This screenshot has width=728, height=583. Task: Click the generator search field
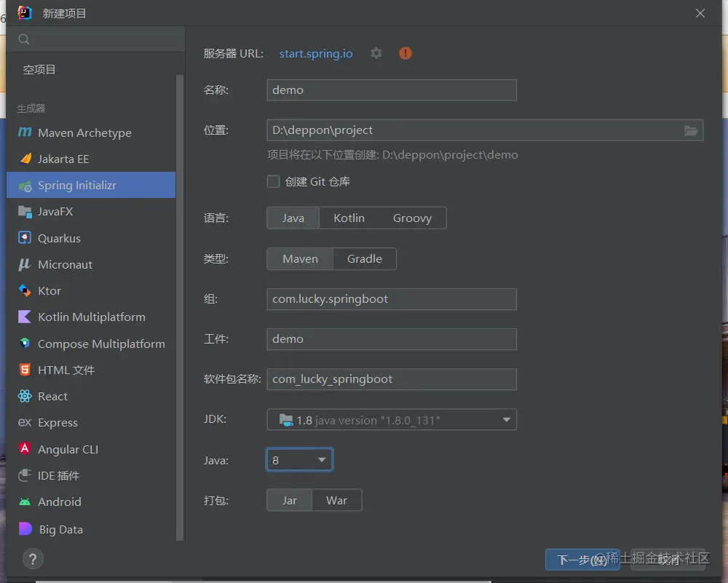tap(95, 39)
